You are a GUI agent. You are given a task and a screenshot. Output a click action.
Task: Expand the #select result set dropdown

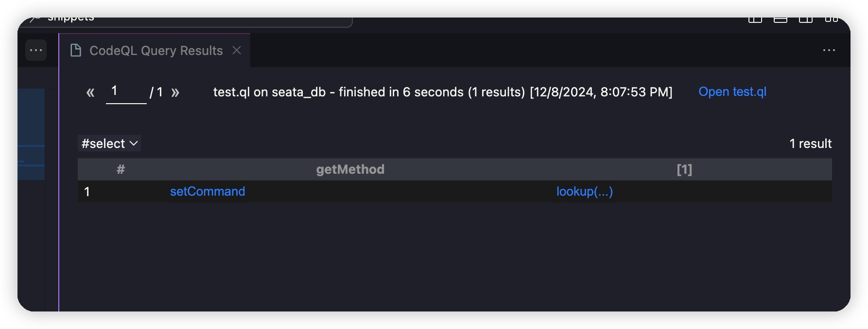tap(109, 144)
